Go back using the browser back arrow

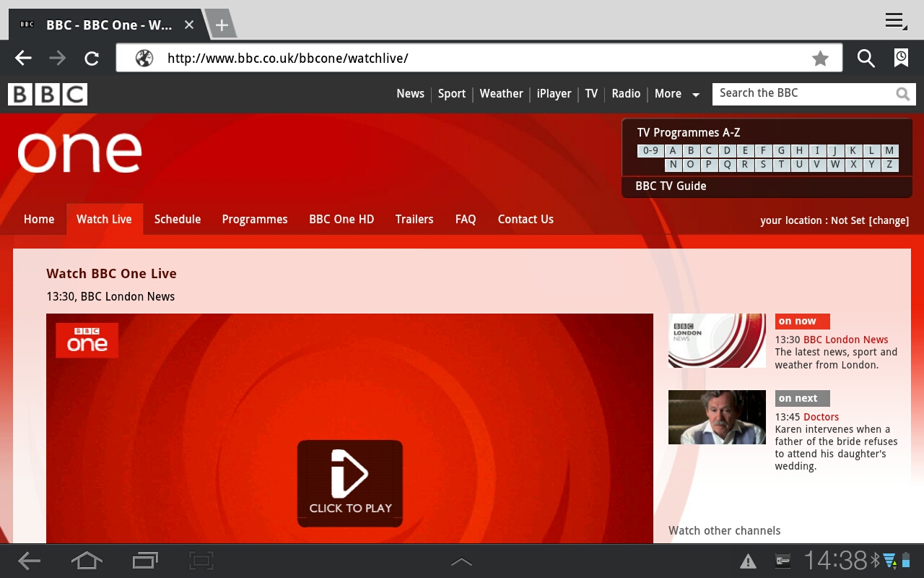pyautogui.click(x=24, y=59)
